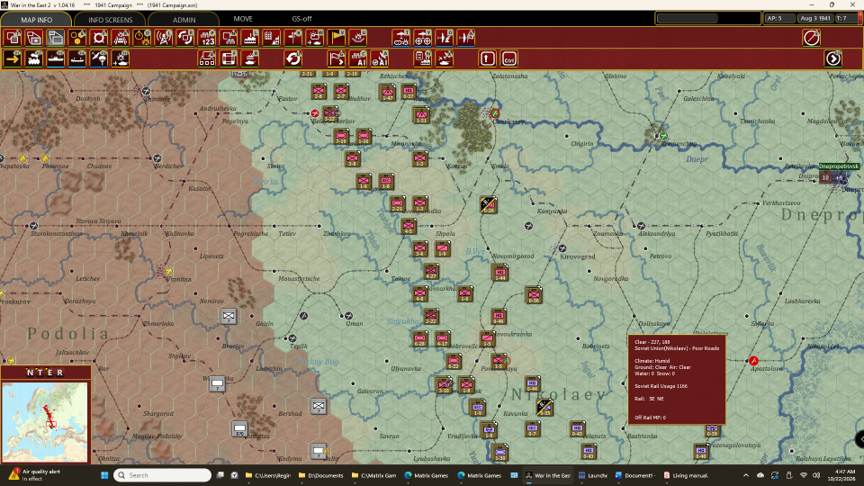Select the Dnepropetrovsk city label
Screen dimensions: 864x486
pos(839,166)
